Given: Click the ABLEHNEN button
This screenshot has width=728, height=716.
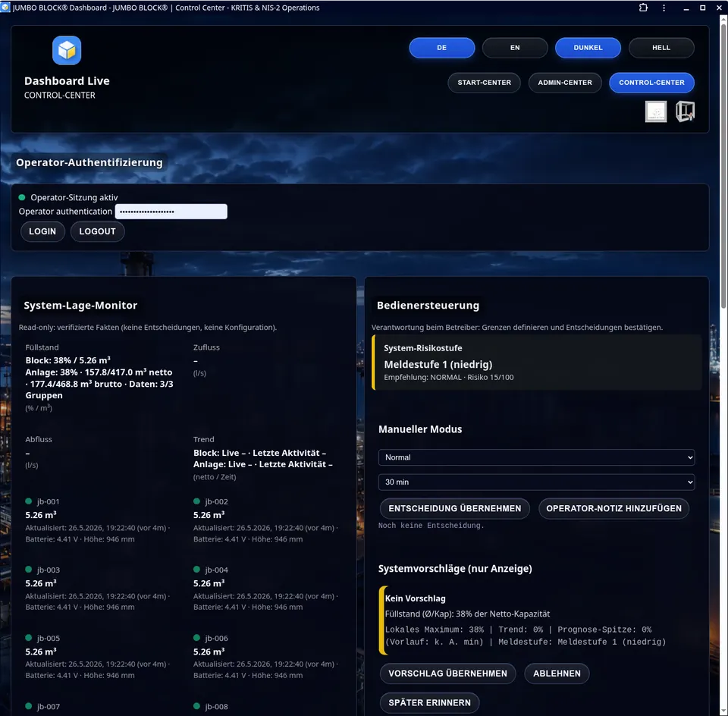Looking at the screenshot, I should point(557,674).
